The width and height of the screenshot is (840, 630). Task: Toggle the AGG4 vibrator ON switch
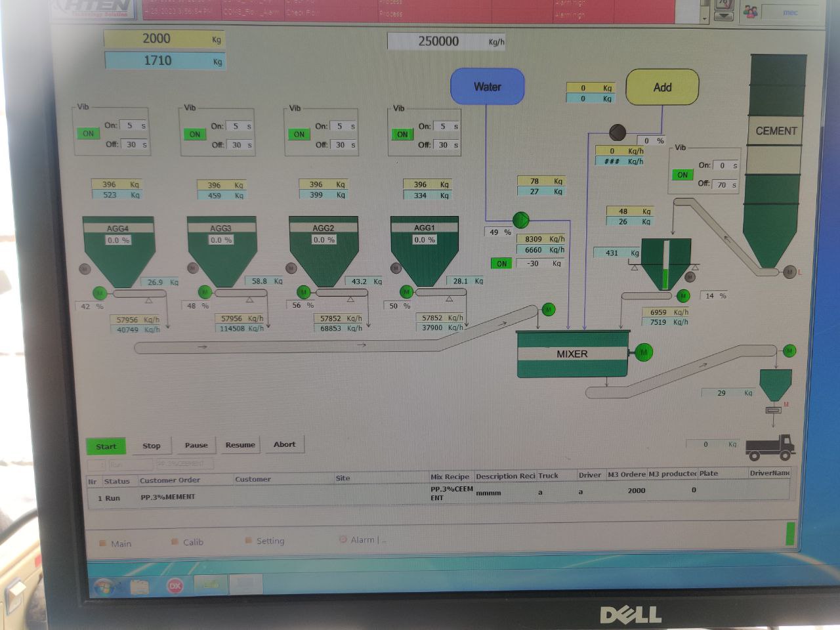tap(88, 133)
